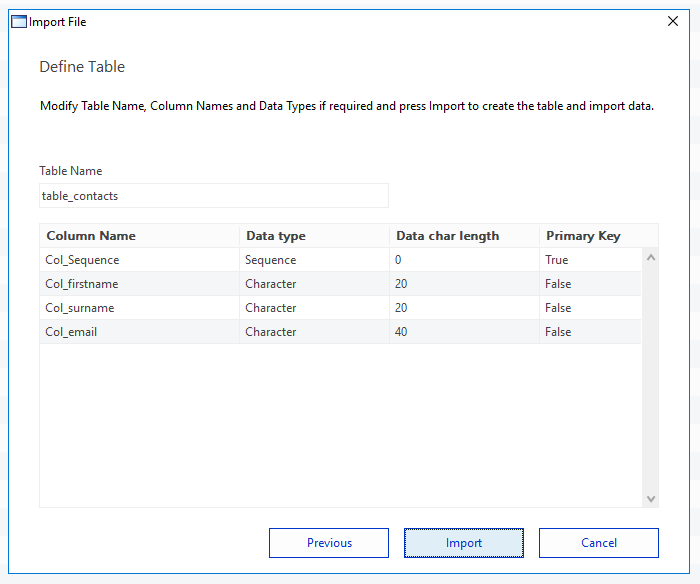Click the table scroll down arrow

[651, 499]
